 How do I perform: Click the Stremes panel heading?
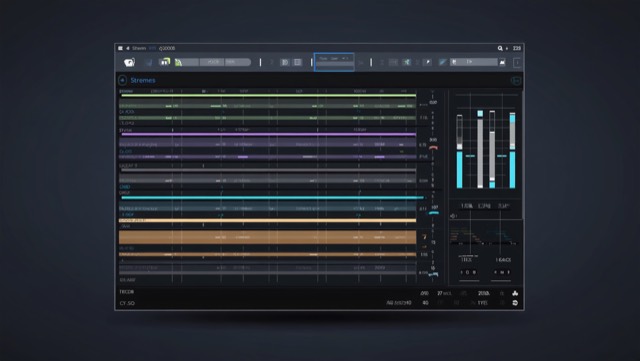click(143, 80)
